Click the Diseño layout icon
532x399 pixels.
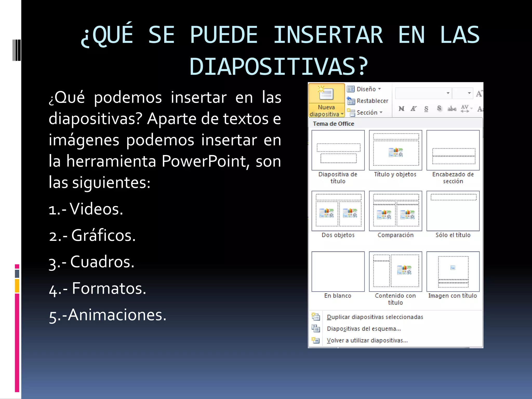point(351,89)
